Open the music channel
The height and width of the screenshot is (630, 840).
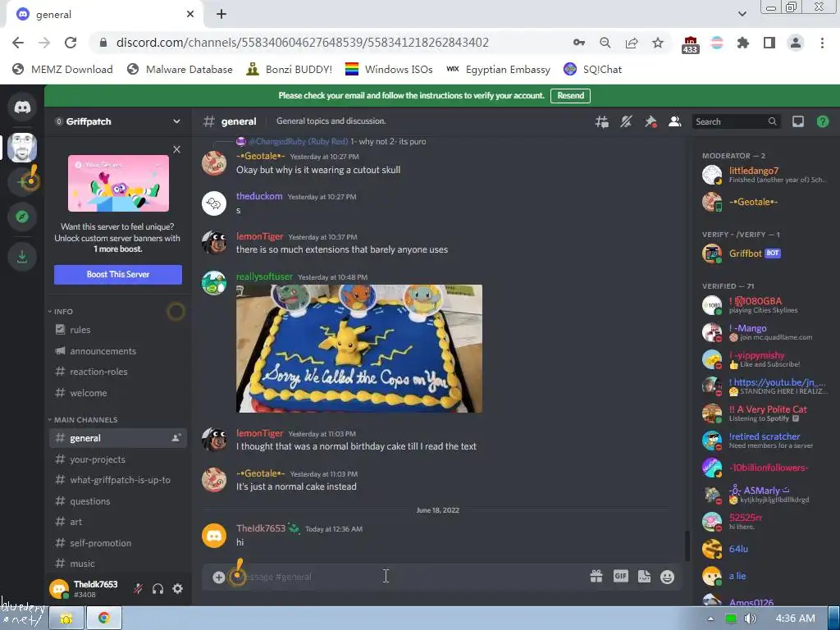point(118,564)
